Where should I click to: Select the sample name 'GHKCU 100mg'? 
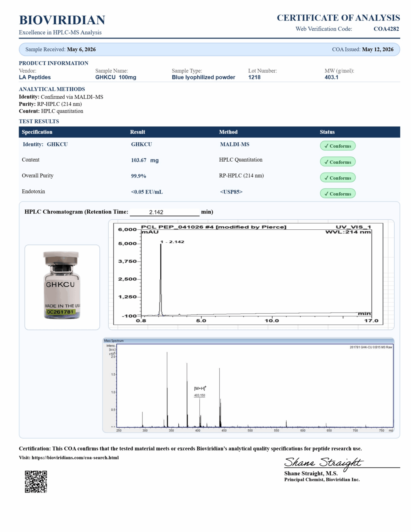116,77
